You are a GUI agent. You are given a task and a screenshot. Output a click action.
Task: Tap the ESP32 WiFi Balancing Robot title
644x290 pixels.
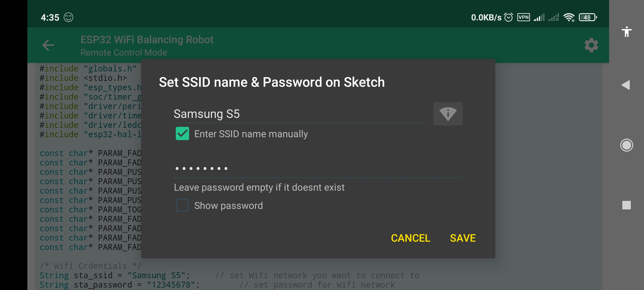(x=147, y=40)
